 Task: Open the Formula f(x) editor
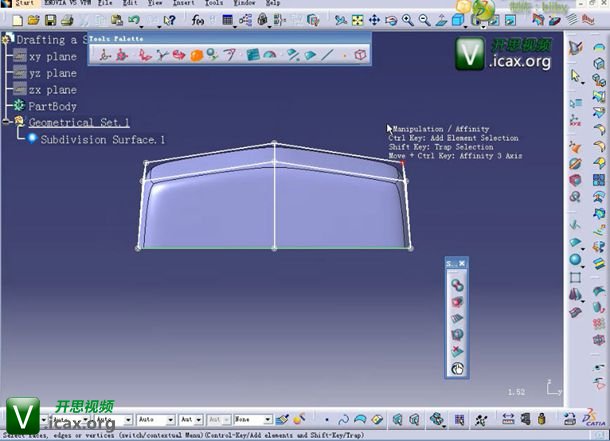(198, 20)
